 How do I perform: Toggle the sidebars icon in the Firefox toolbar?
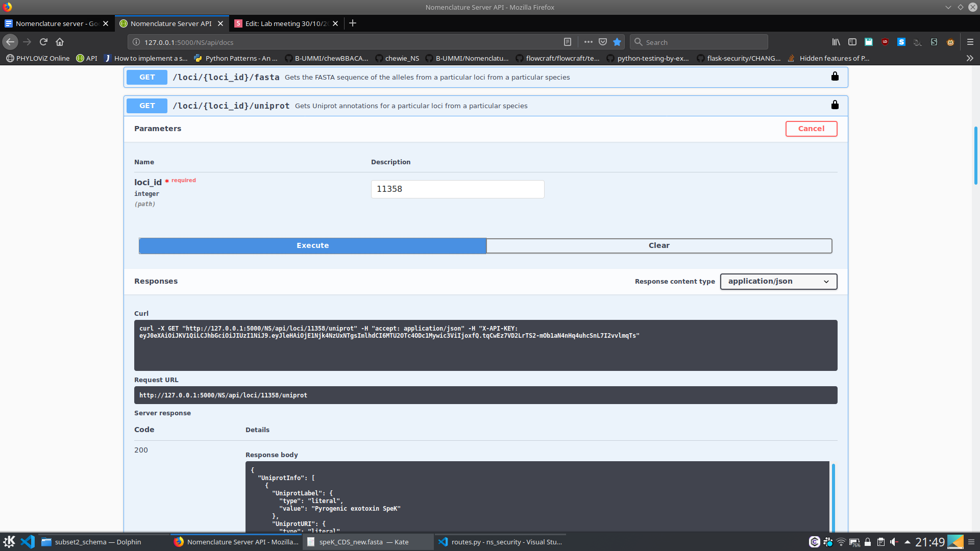(852, 42)
